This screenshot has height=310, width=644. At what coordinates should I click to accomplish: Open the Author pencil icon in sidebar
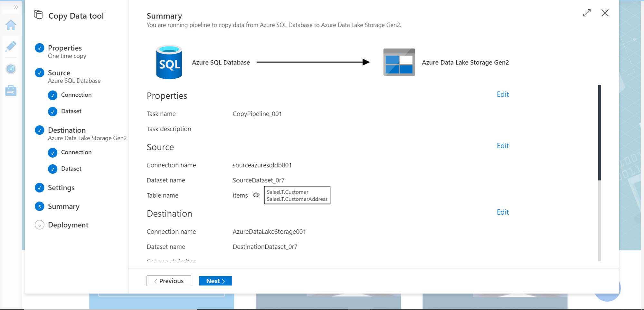[x=11, y=46]
